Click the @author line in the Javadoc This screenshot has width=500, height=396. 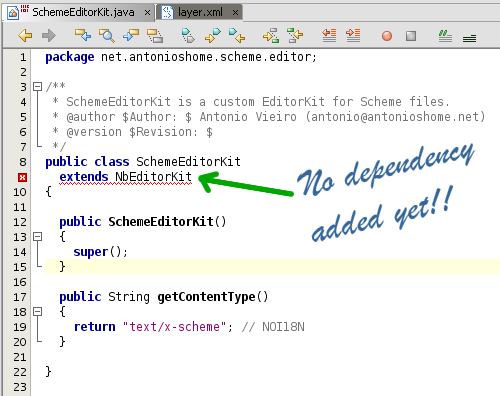tap(269, 117)
